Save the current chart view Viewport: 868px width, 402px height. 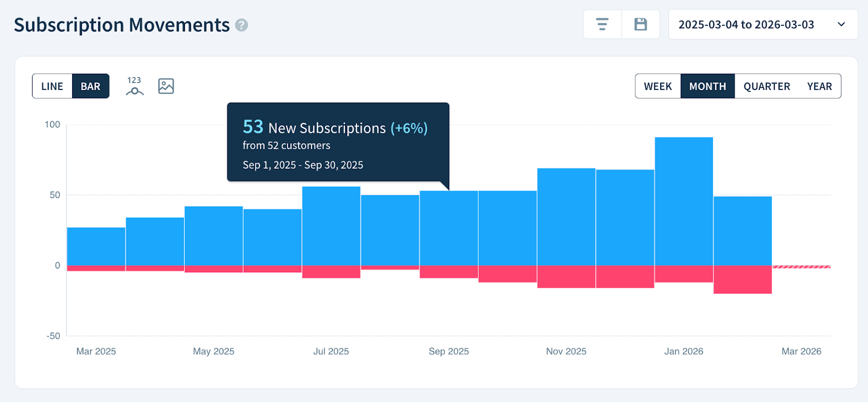tap(641, 24)
